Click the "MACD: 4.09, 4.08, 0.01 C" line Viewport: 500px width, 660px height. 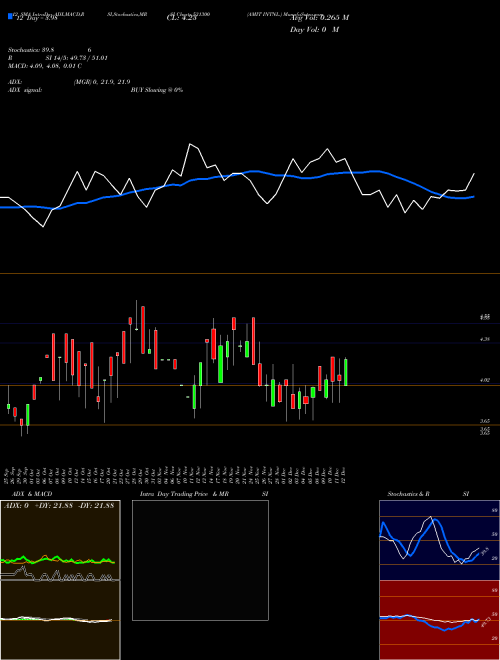(45, 66)
